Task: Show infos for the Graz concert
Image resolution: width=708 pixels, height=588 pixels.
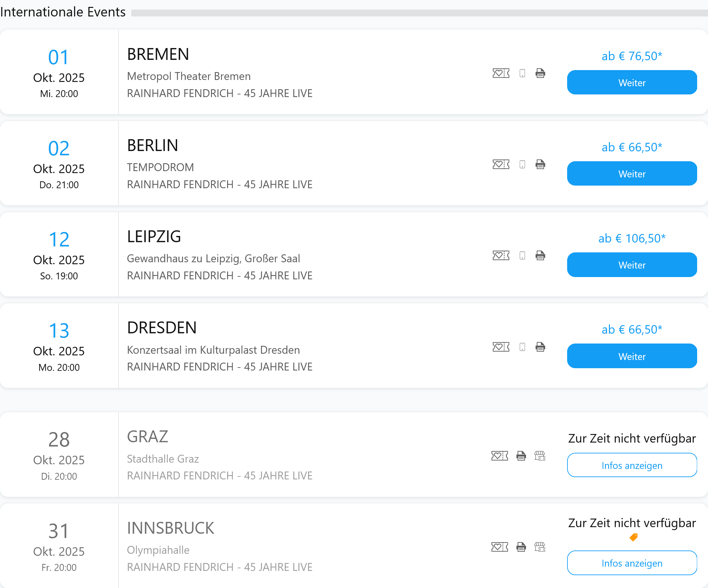Action: 631,465
